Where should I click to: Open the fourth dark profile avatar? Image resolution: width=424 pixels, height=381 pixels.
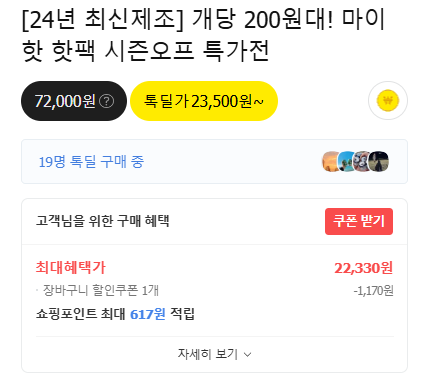(379, 161)
